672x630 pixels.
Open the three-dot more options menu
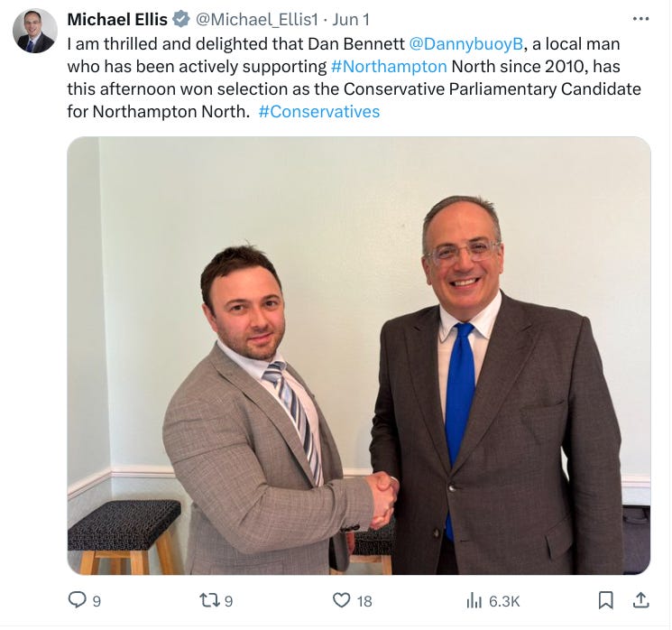[640, 18]
